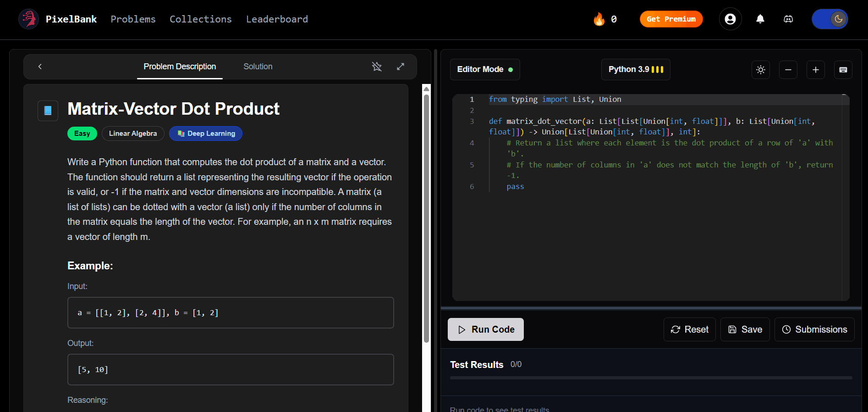Open the notifications bell
The height and width of the screenshot is (412, 868).
point(760,19)
